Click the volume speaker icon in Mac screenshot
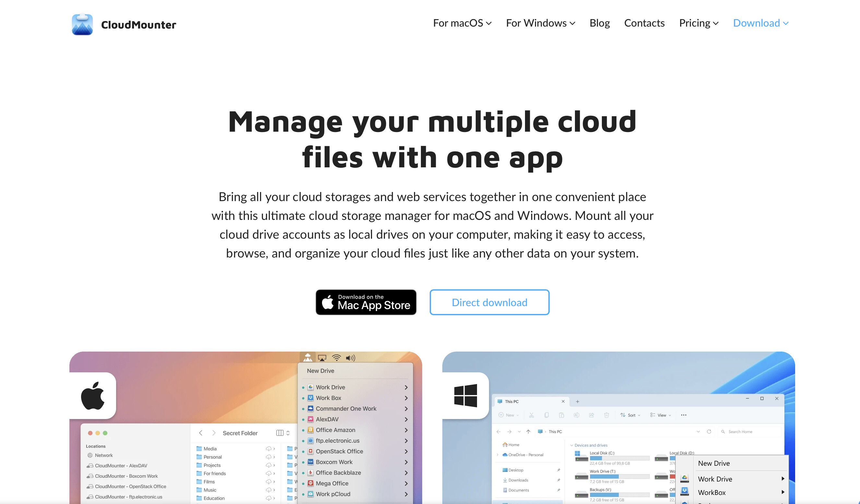860x504 pixels. tap(350, 358)
